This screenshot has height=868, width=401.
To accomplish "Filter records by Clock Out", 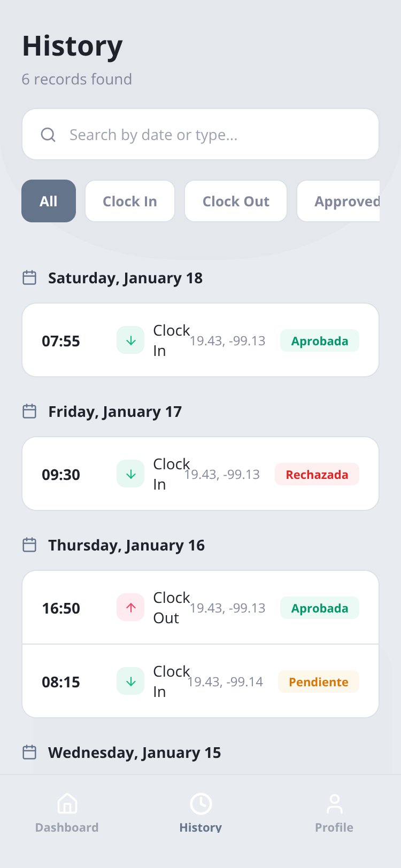I will [x=236, y=201].
